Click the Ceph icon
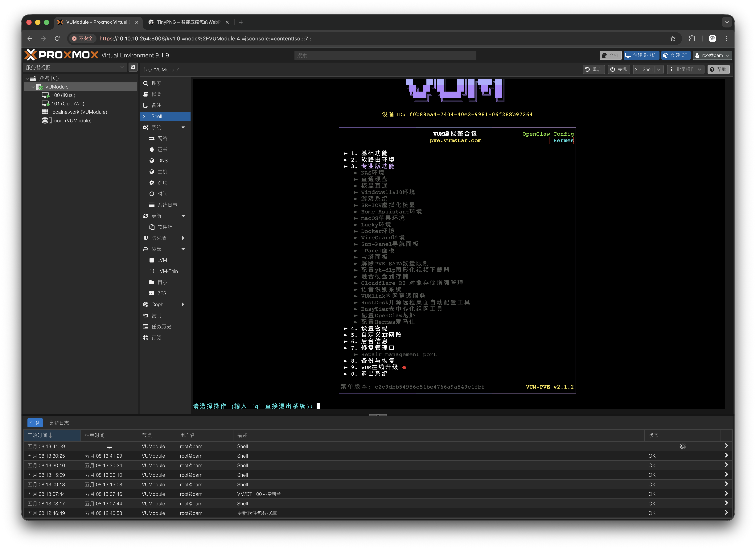Image resolution: width=756 pixels, height=549 pixels. (x=146, y=304)
